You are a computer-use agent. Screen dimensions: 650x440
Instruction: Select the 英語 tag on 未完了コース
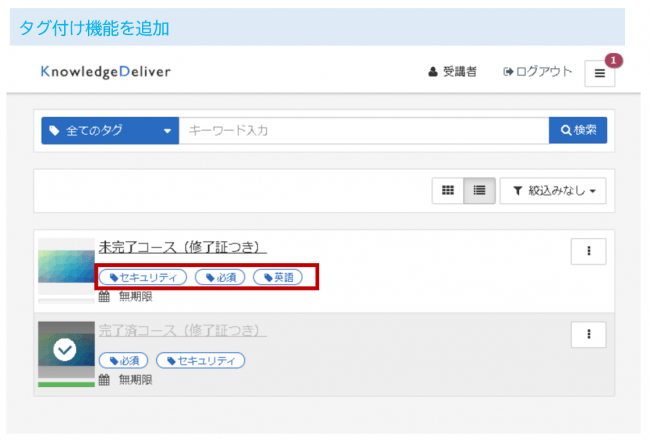click(277, 277)
